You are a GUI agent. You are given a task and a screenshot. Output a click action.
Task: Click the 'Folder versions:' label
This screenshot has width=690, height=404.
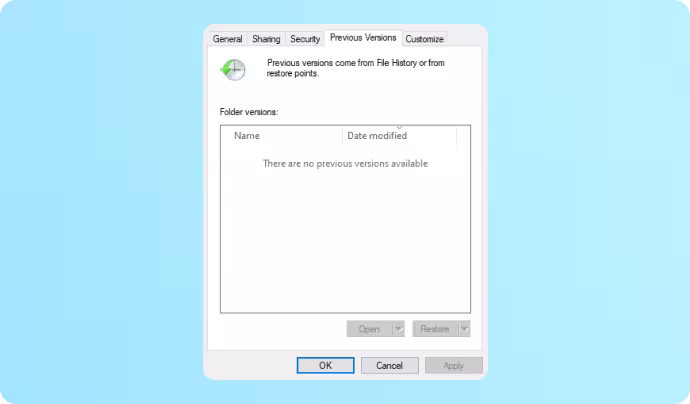point(249,112)
